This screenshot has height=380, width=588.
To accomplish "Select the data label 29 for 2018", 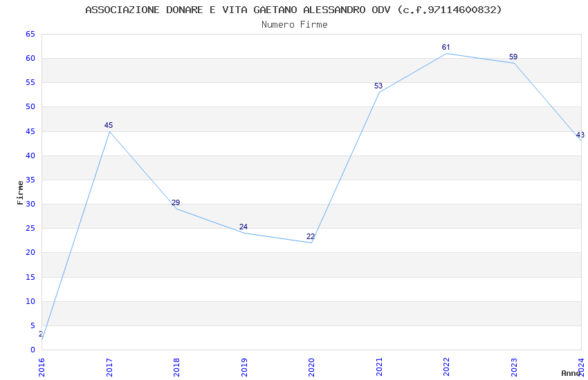I will point(176,202).
